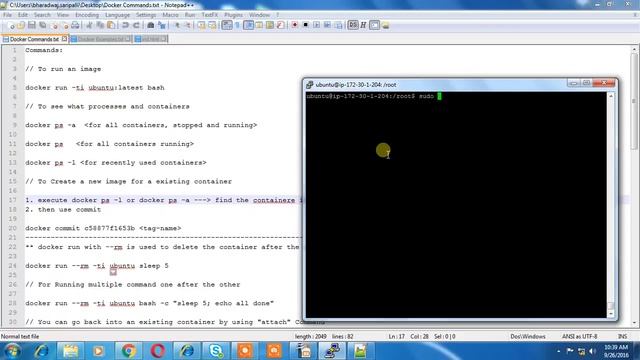The image size is (640, 360).
Task: Toggle Word Wrap in the toolbar
Action: click(x=227, y=25)
